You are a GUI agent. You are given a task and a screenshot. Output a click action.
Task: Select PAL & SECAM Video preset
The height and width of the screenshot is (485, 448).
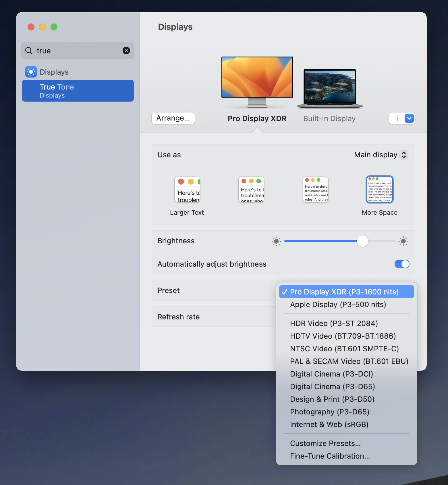click(347, 361)
